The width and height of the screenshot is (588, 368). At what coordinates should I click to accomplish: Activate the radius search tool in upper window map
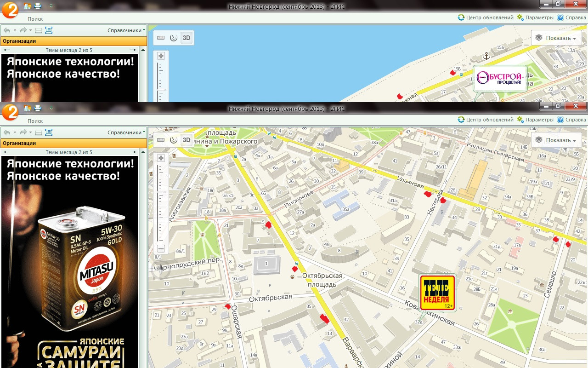tap(173, 38)
